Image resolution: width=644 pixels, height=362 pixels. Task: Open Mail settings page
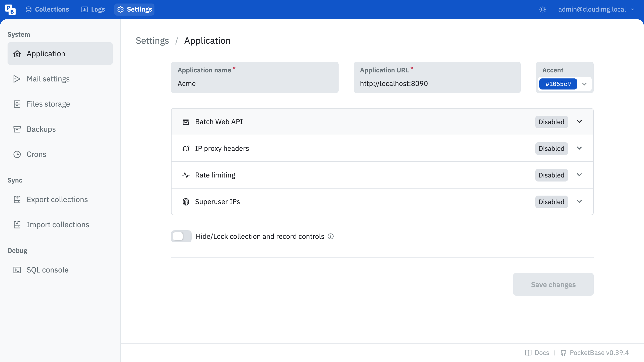(x=60, y=79)
